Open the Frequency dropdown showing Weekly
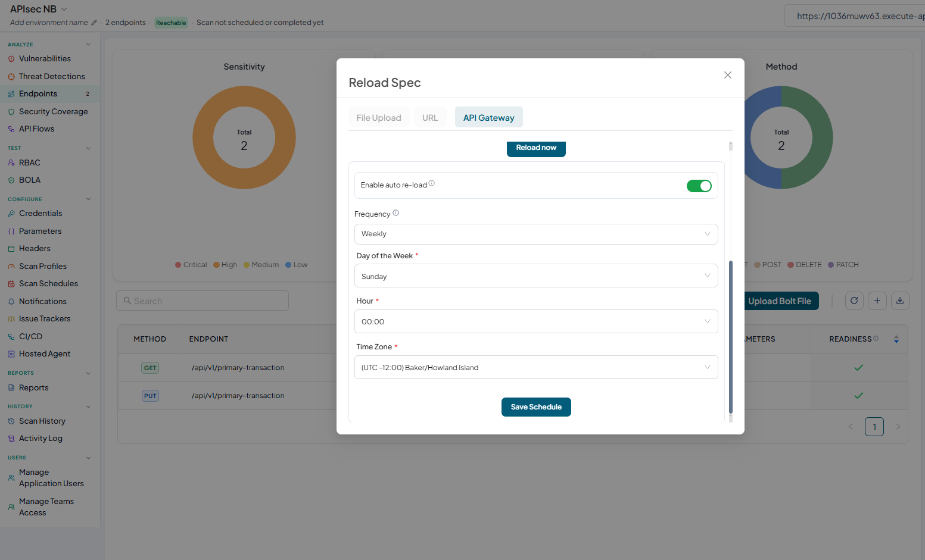Viewport: 925px width, 560px height. pos(536,234)
